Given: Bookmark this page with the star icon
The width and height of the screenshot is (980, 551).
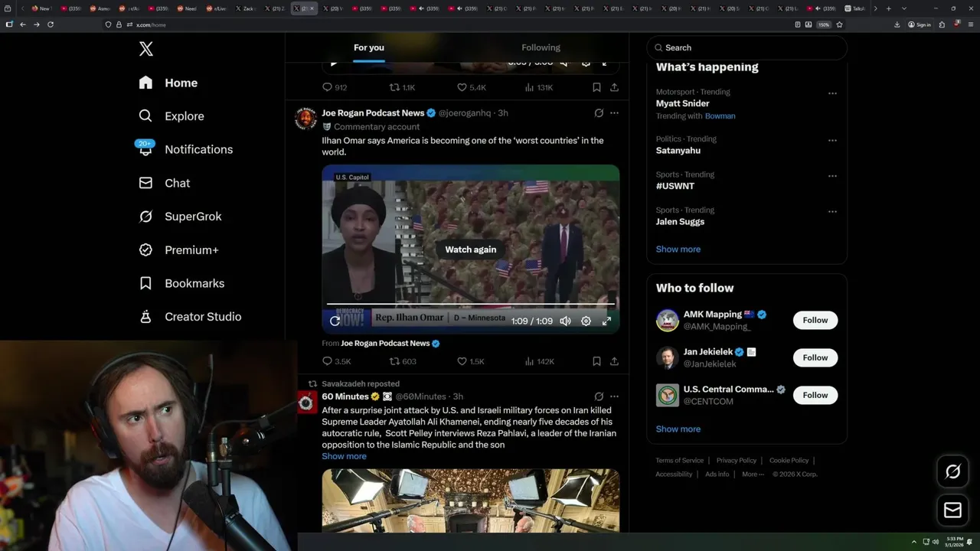Looking at the screenshot, I should pyautogui.click(x=839, y=24).
